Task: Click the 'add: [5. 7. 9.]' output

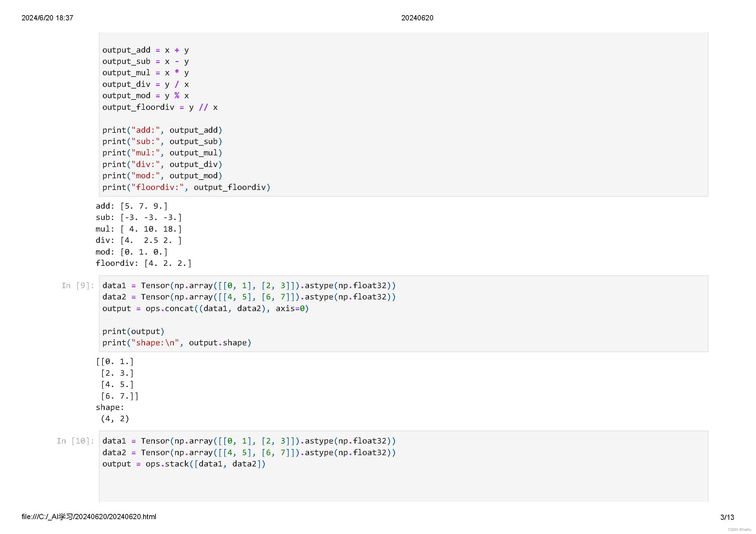Action: [x=132, y=206]
